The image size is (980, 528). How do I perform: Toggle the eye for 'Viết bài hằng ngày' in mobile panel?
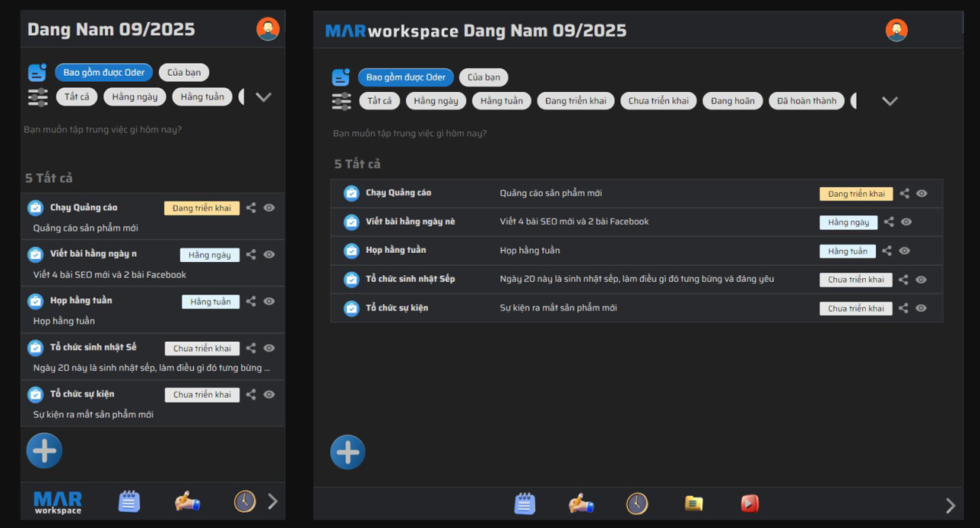click(x=269, y=254)
